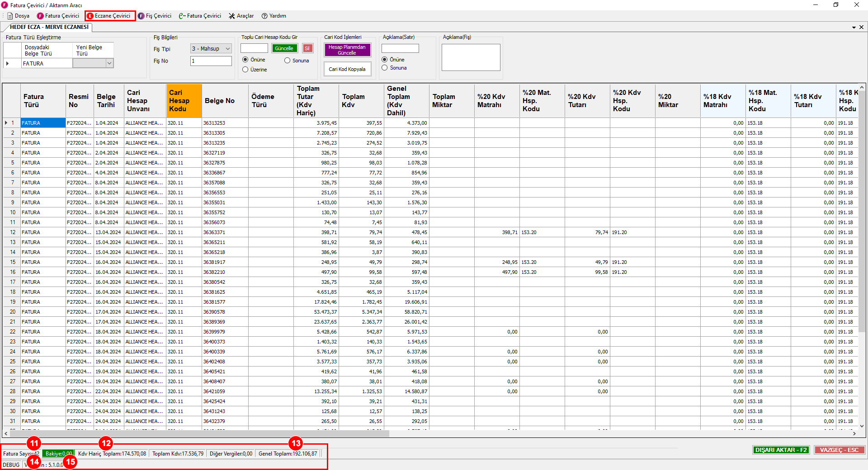Click Genel Toplam:192.106,87 status entry

288,454
